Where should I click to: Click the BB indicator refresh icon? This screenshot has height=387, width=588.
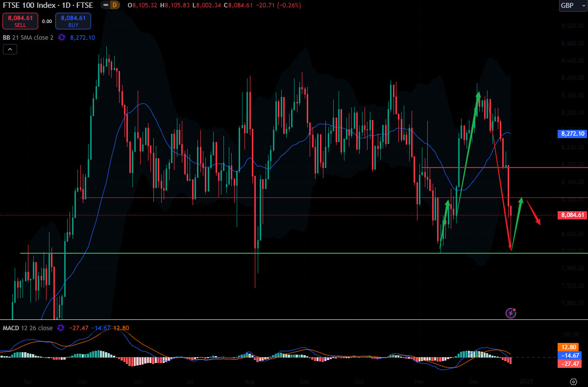(62, 37)
